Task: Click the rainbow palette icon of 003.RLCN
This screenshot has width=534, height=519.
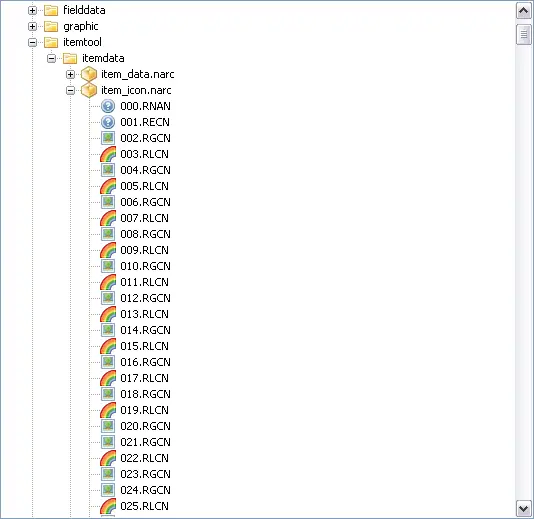Action: click(x=108, y=154)
